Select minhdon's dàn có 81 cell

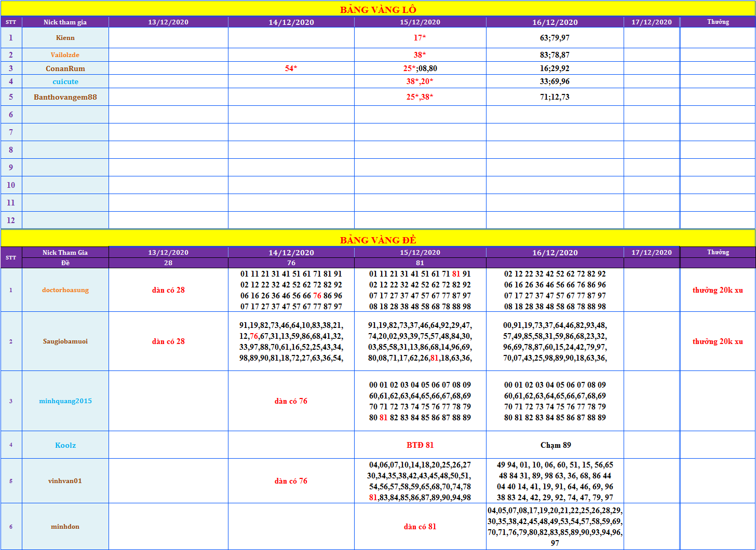point(420,527)
